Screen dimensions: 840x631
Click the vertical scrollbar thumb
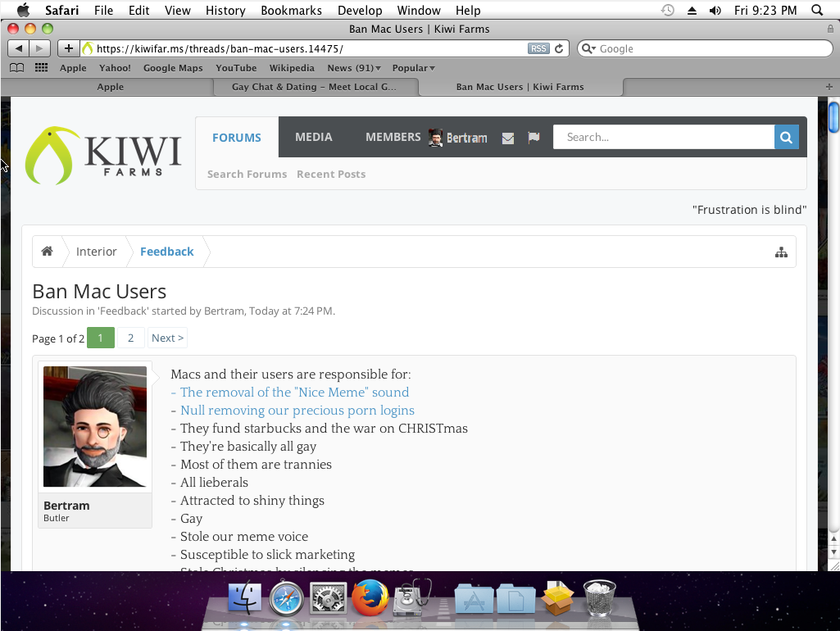point(833,116)
